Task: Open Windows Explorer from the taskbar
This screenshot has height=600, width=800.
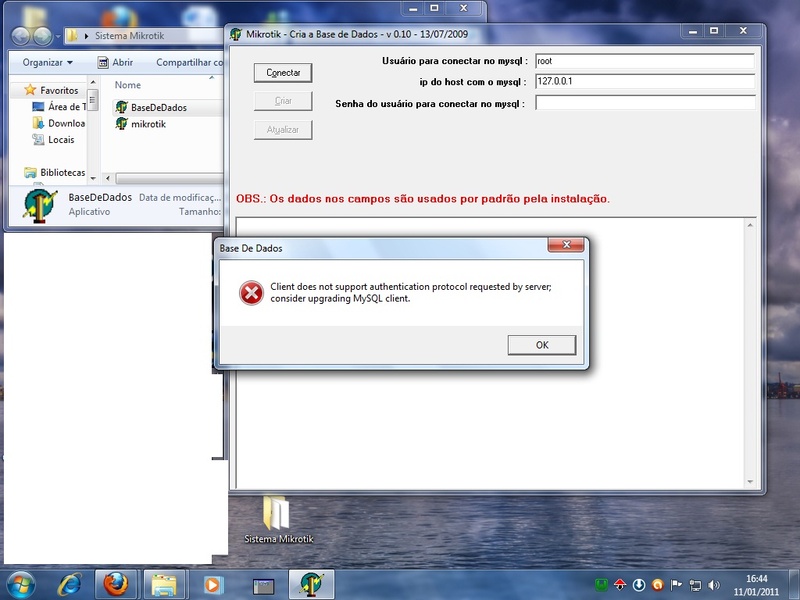Action: [x=164, y=584]
